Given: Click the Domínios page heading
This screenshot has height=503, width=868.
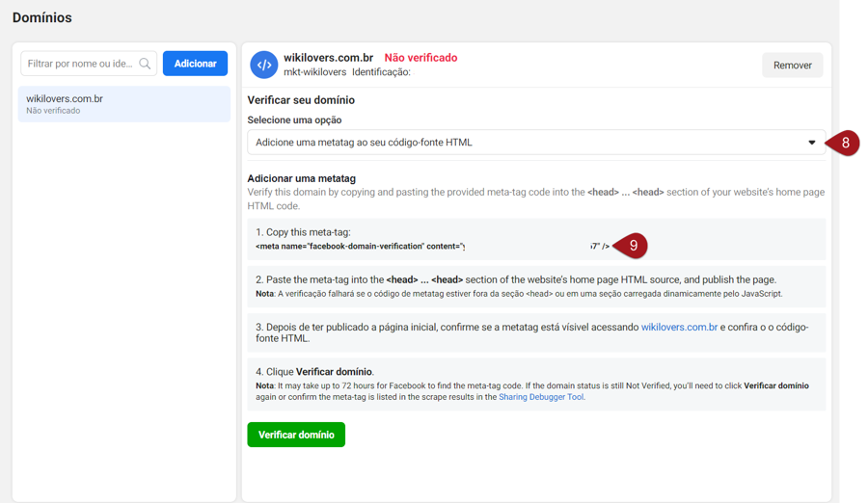Looking at the screenshot, I should click(41, 17).
